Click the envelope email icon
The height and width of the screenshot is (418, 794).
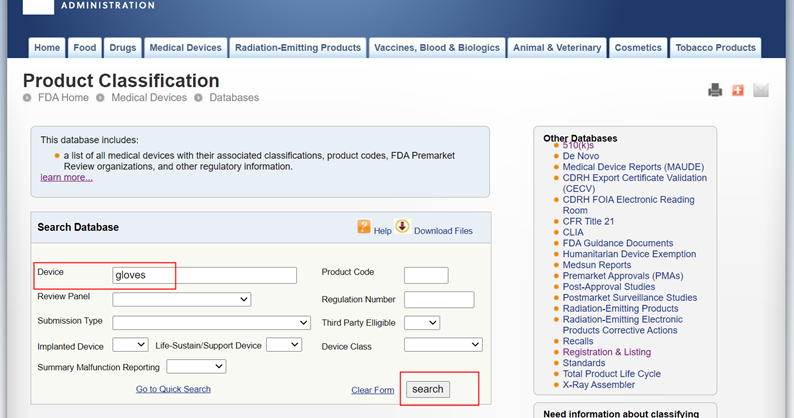(x=761, y=91)
